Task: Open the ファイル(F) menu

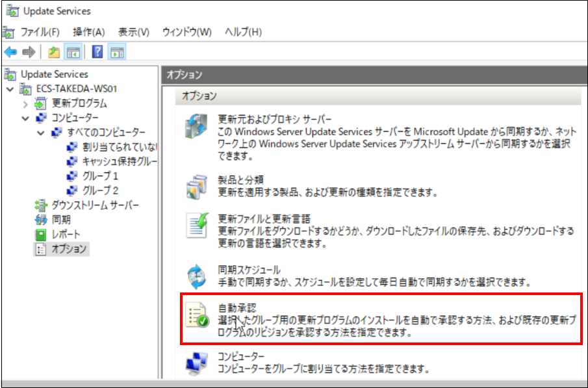Action: pos(40,32)
